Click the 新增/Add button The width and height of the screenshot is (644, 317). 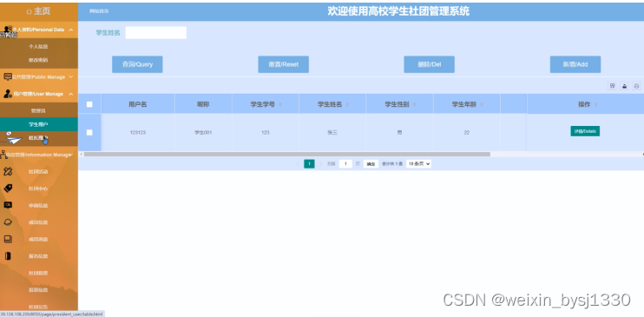[575, 64]
